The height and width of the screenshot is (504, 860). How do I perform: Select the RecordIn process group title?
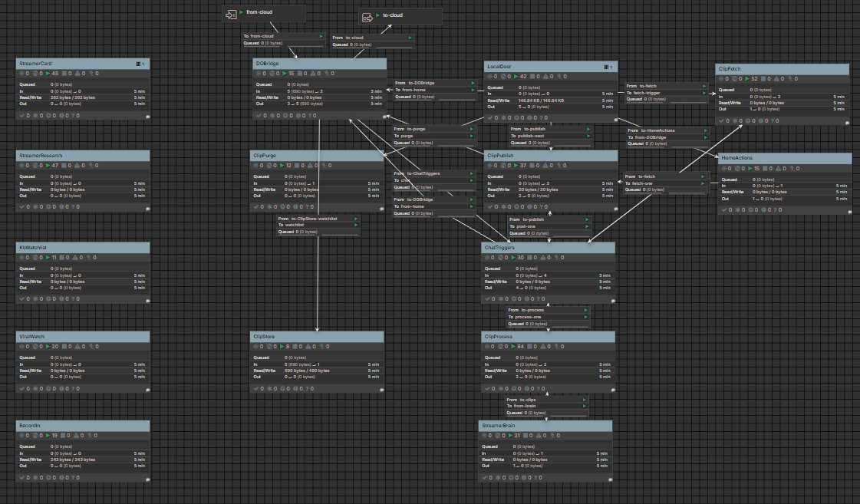click(x=30, y=426)
